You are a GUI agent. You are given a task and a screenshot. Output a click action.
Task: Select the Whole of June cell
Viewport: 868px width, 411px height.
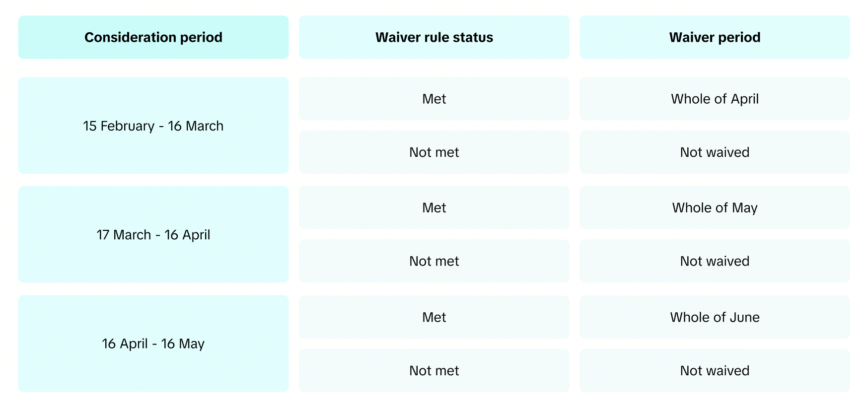(x=715, y=317)
